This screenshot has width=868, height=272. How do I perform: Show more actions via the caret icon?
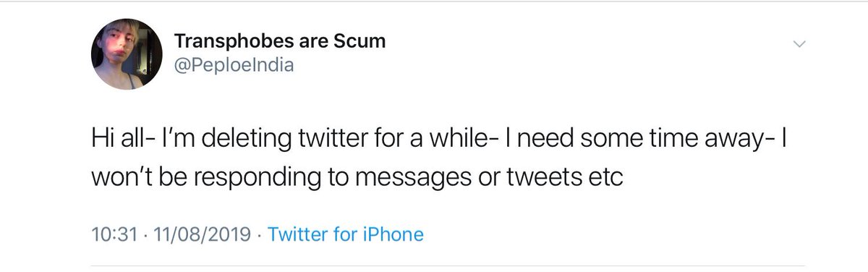click(x=799, y=44)
